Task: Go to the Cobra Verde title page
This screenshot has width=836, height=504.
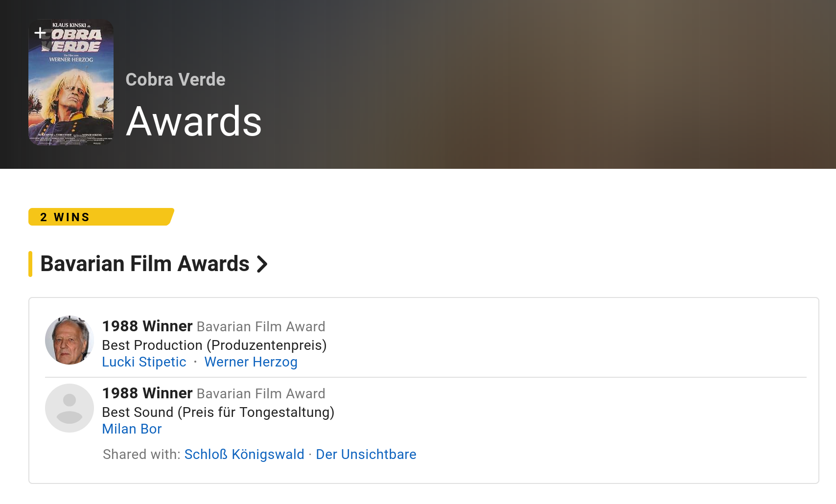Action: click(175, 79)
